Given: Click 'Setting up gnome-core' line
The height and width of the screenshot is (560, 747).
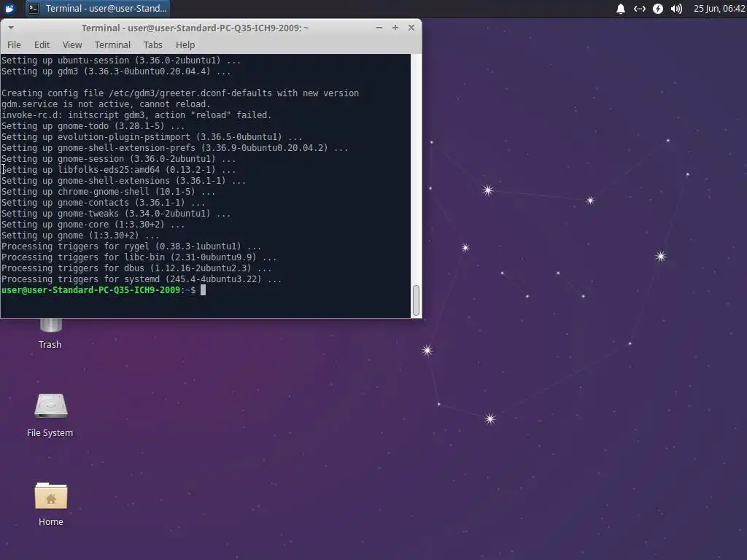Looking at the screenshot, I should 93,225.
